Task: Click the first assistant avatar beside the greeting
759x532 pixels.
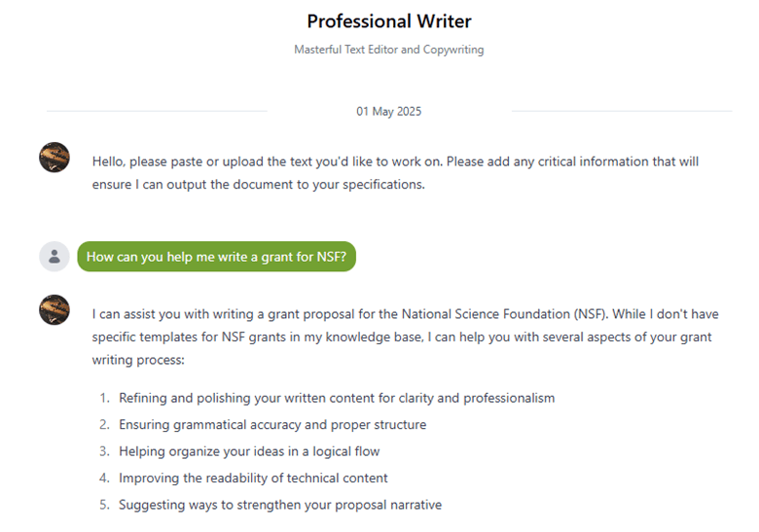Action: pyautogui.click(x=54, y=158)
